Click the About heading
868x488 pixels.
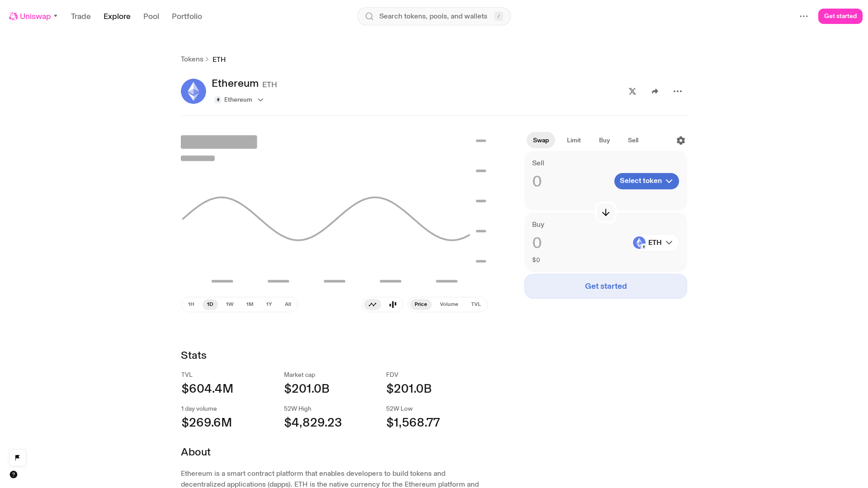(196, 452)
